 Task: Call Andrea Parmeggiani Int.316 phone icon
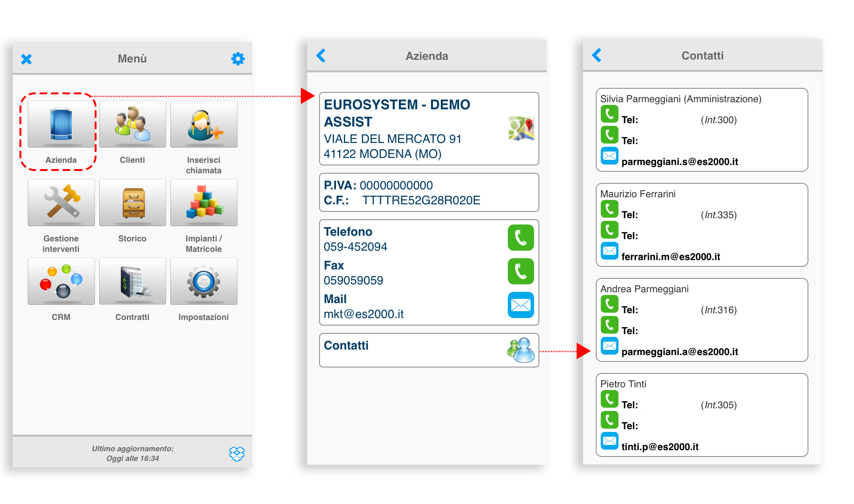609,304
